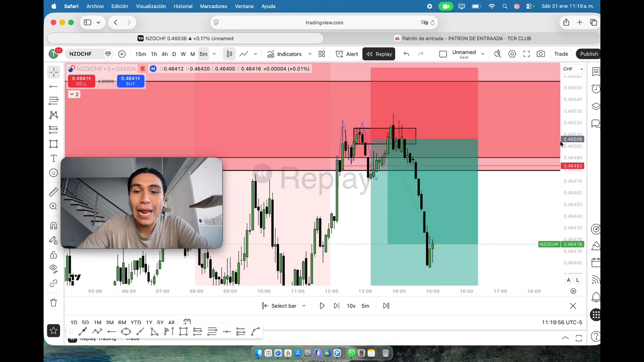
Task: Open the Alert creation icon
Action: click(347, 54)
